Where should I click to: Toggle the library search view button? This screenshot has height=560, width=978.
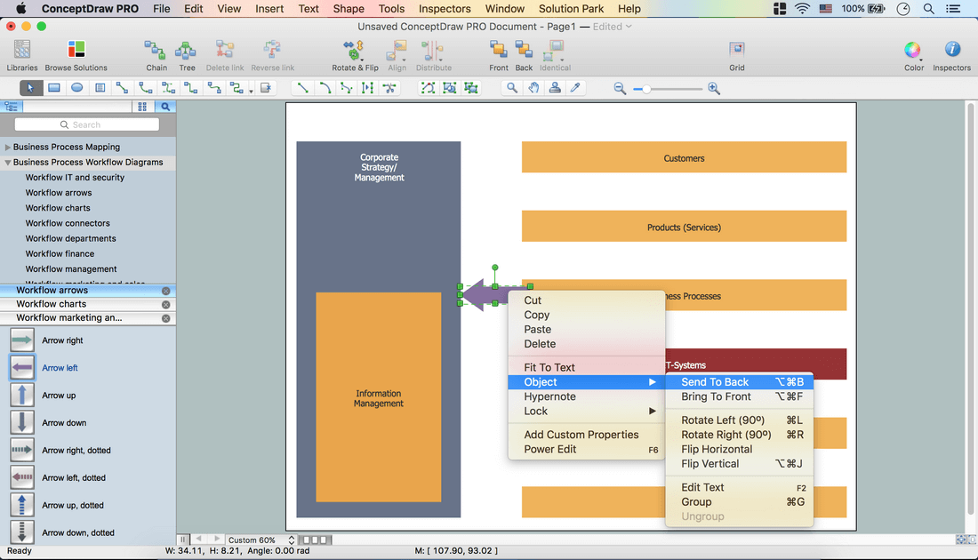(x=165, y=107)
